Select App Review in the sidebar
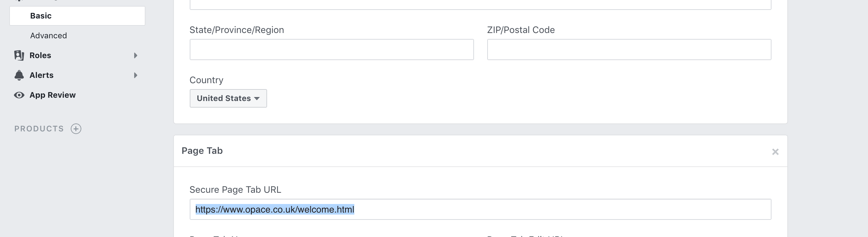 pyautogui.click(x=52, y=95)
